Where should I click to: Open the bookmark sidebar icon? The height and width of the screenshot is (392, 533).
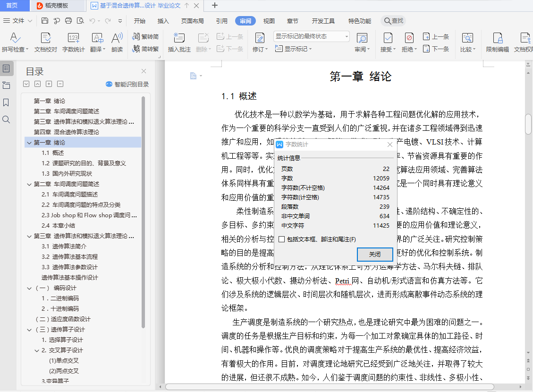6,102
